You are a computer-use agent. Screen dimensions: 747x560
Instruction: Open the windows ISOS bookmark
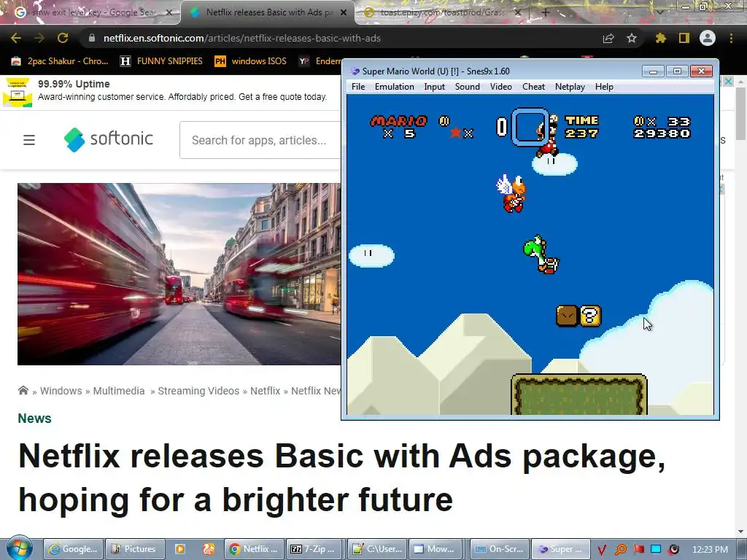coord(251,61)
